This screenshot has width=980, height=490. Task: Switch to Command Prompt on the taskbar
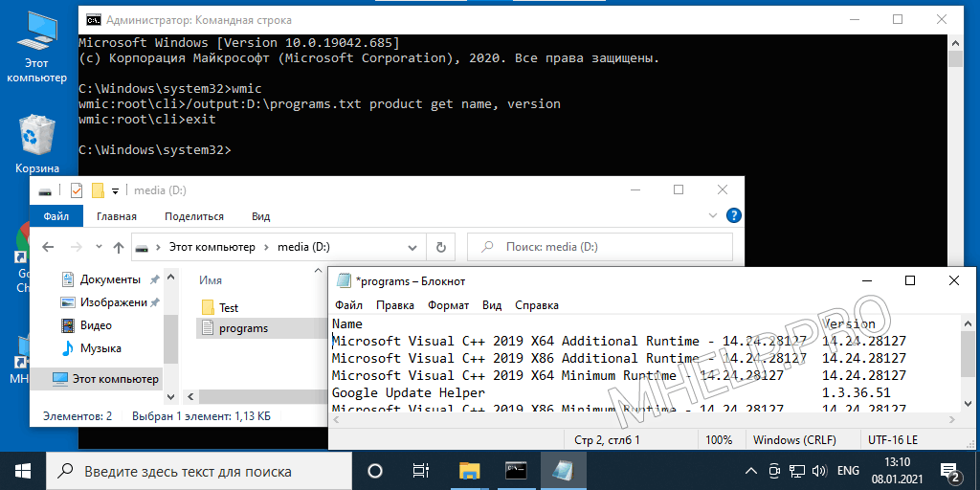tap(517, 471)
